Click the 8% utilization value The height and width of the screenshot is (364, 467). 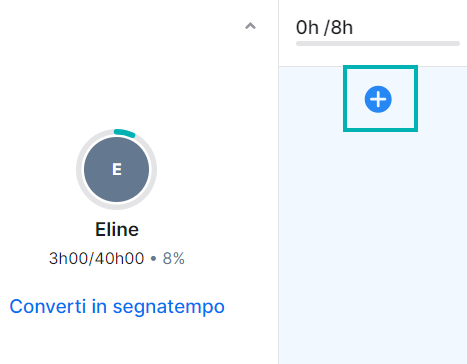click(x=173, y=258)
